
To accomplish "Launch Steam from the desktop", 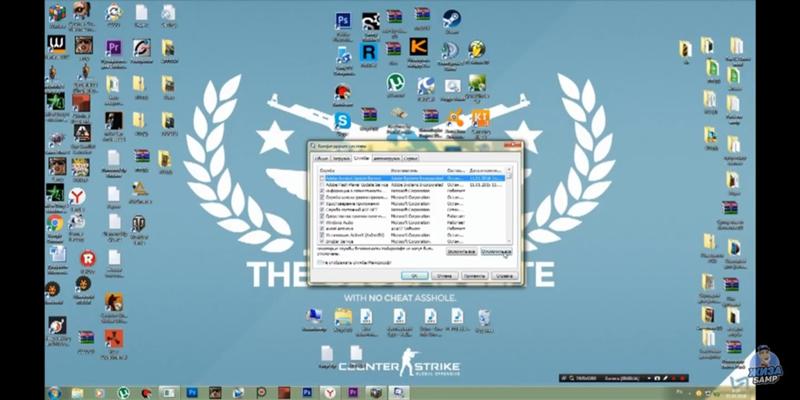I will pyautogui.click(x=451, y=19).
